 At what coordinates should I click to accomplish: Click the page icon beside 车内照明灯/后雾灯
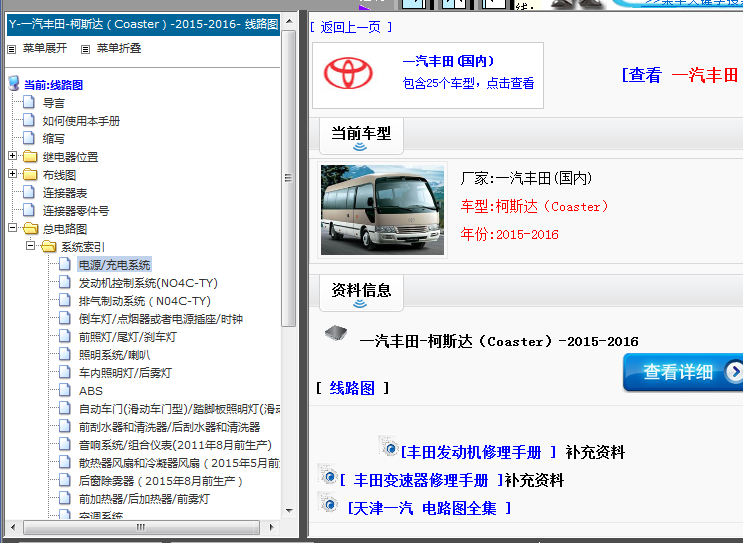coord(65,372)
